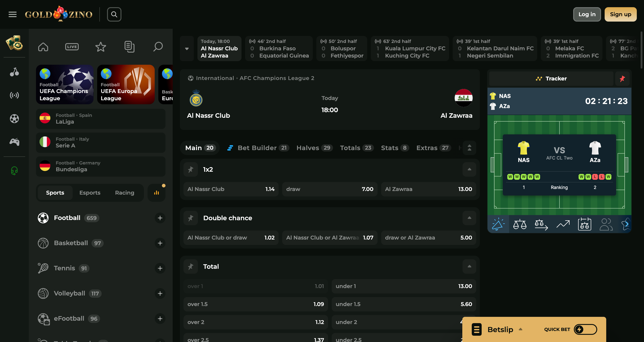Viewport: 644px width, 342px height.
Task: Open the UEFA Champions League card
Action: pos(65,84)
